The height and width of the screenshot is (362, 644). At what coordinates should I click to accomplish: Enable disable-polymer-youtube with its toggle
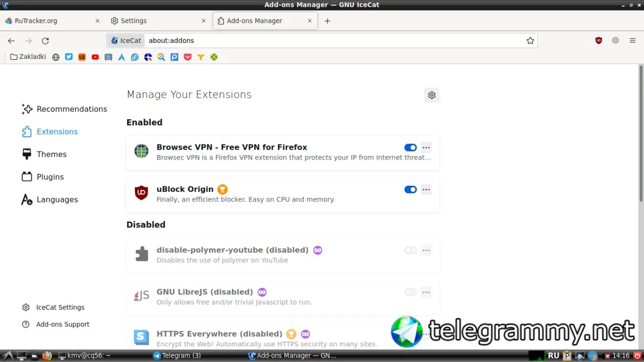pyautogui.click(x=411, y=250)
